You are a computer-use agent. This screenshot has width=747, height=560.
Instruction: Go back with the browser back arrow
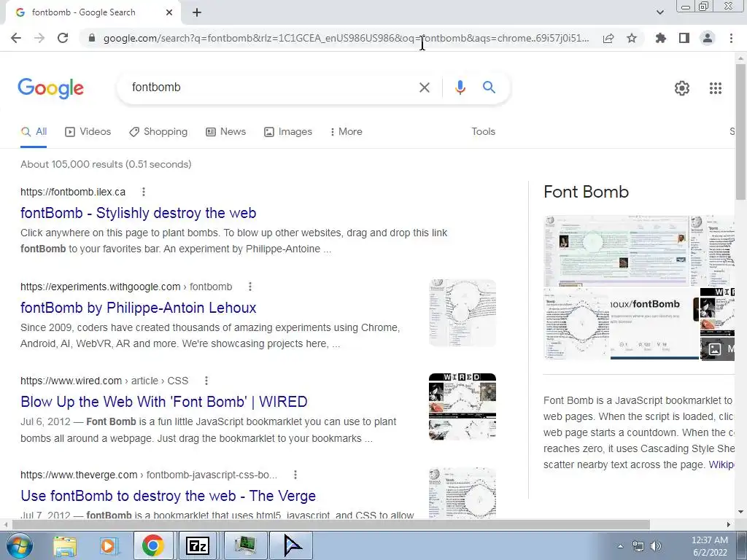[x=16, y=38]
